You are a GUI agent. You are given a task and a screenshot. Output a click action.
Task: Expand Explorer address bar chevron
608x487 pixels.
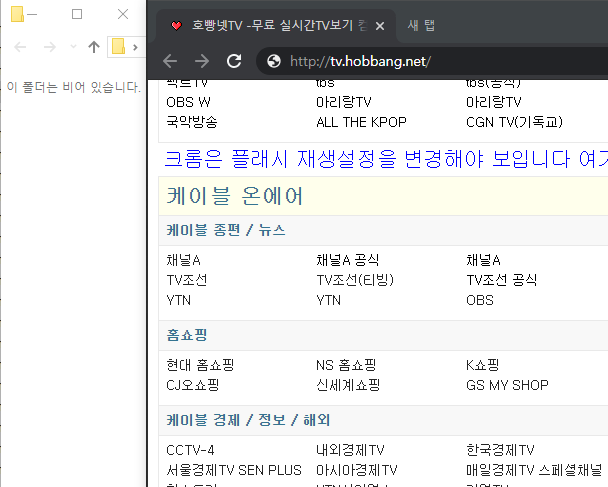pyautogui.click(x=135, y=47)
